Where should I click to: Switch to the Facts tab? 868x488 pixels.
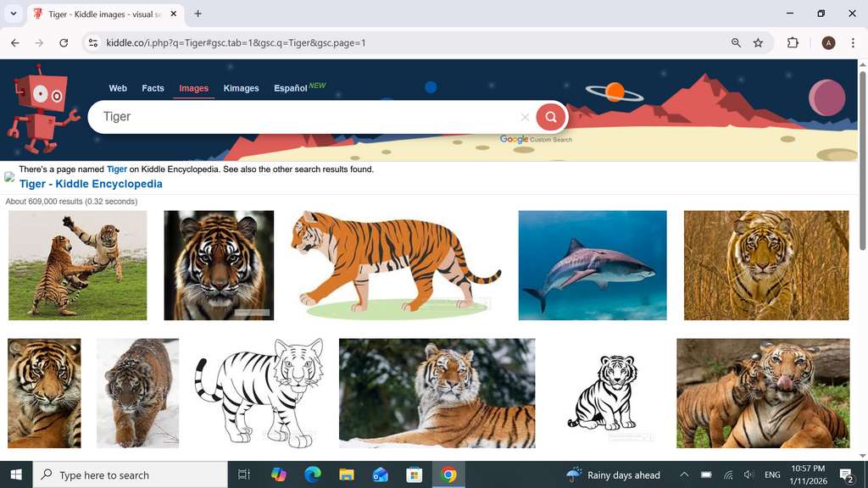point(153,88)
